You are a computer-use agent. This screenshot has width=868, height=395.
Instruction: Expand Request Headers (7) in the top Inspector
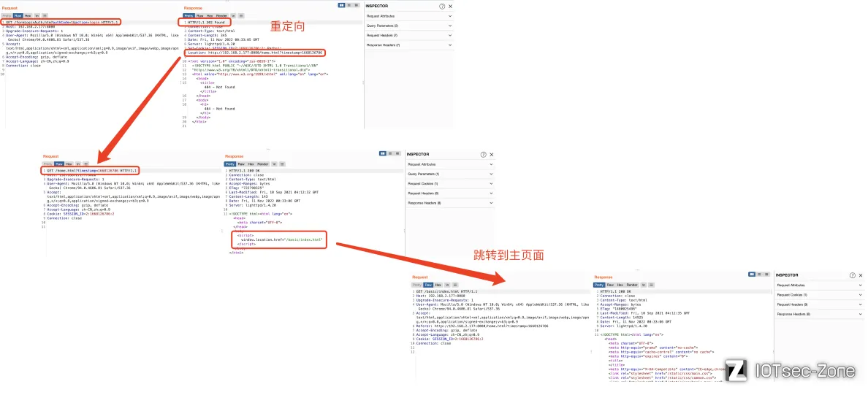(x=408, y=35)
